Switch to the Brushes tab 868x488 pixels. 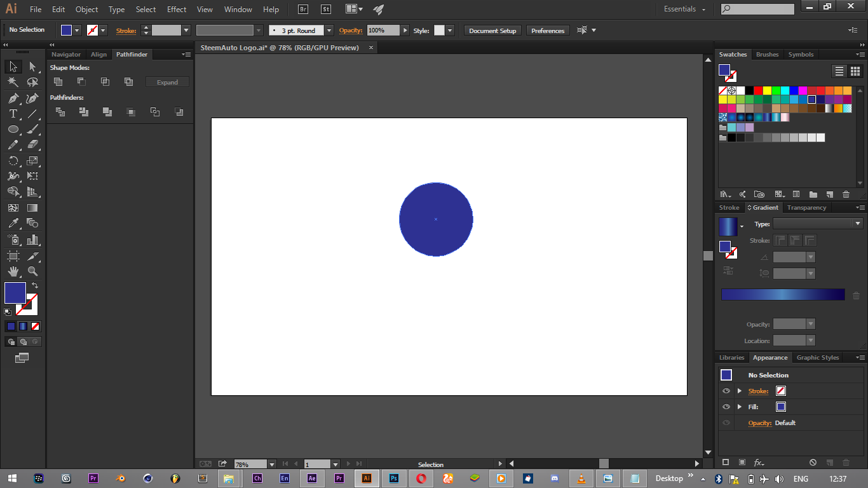[x=767, y=55]
